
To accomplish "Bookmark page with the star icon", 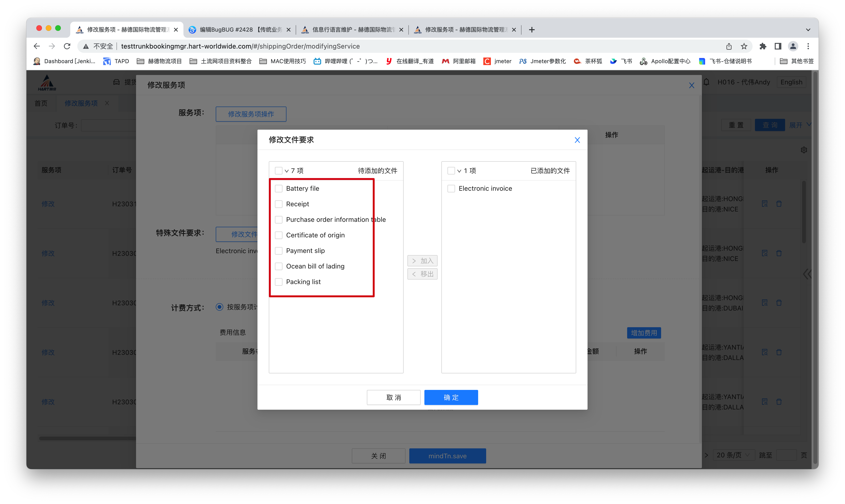I will [744, 46].
